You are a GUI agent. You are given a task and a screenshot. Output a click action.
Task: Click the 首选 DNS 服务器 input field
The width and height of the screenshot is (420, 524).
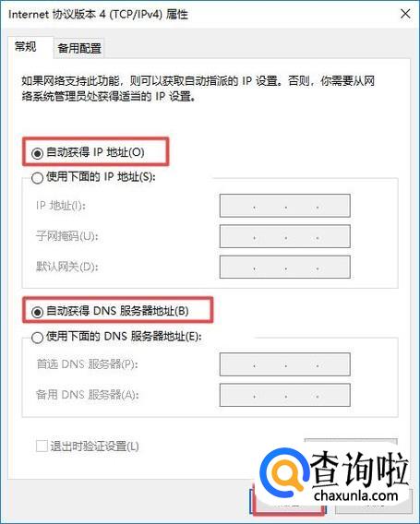pyautogui.click(x=285, y=364)
